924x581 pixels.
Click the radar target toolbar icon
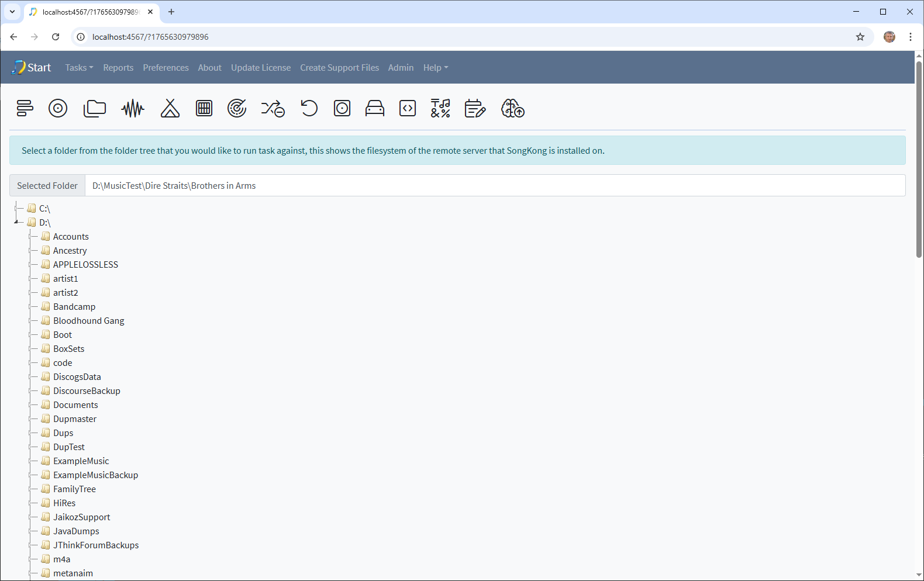click(237, 108)
